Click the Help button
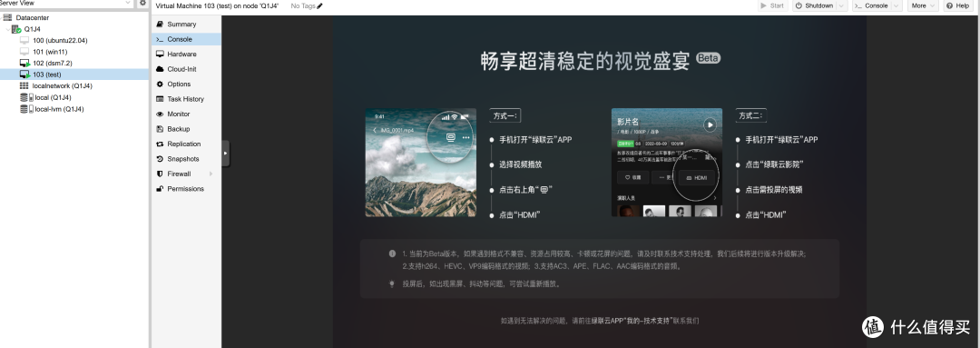Screen dimensions: 980x348 tap(957, 5)
